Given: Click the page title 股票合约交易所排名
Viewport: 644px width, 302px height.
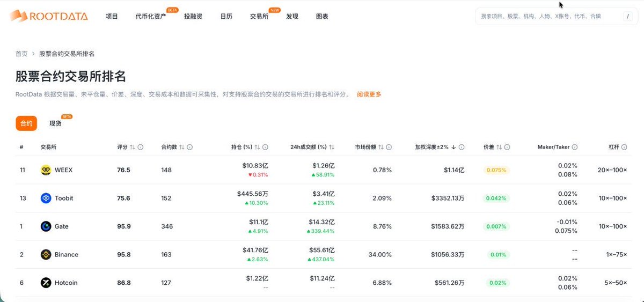Looking at the screenshot, I should tap(71, 76).
